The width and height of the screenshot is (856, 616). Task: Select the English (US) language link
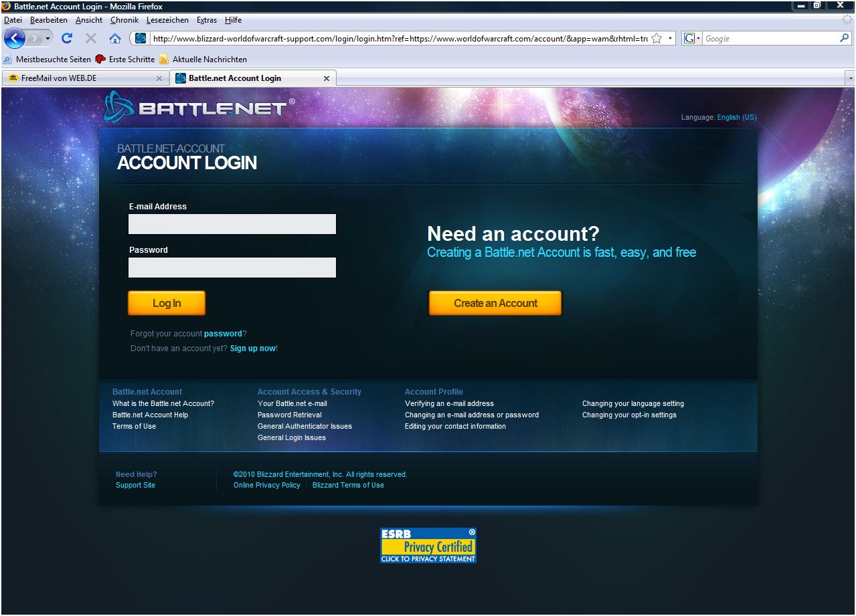[736, 117]
